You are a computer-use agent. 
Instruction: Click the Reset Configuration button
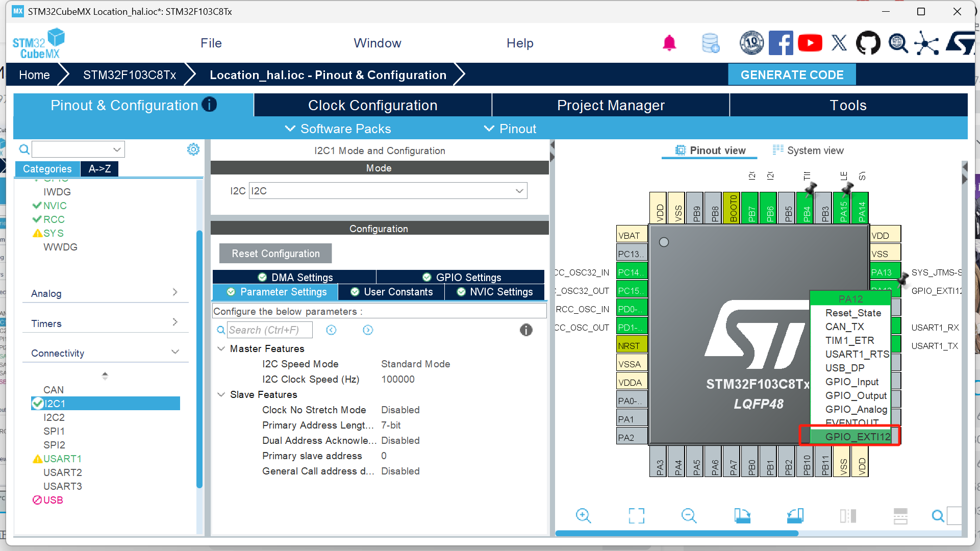(275, 254)
